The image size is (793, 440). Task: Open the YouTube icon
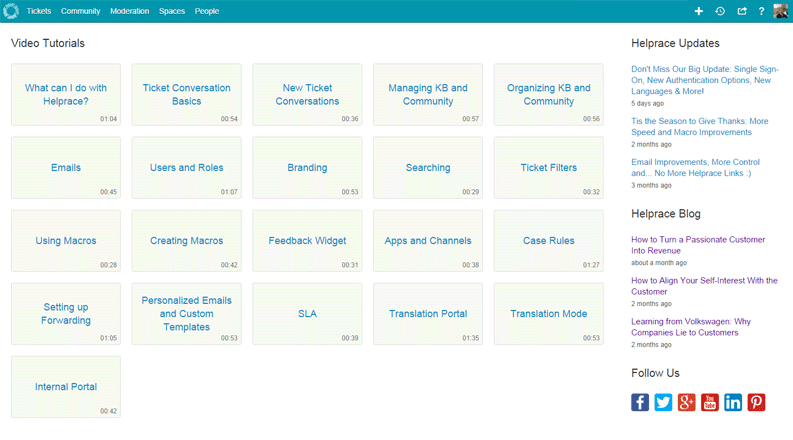tap(710, 403)
